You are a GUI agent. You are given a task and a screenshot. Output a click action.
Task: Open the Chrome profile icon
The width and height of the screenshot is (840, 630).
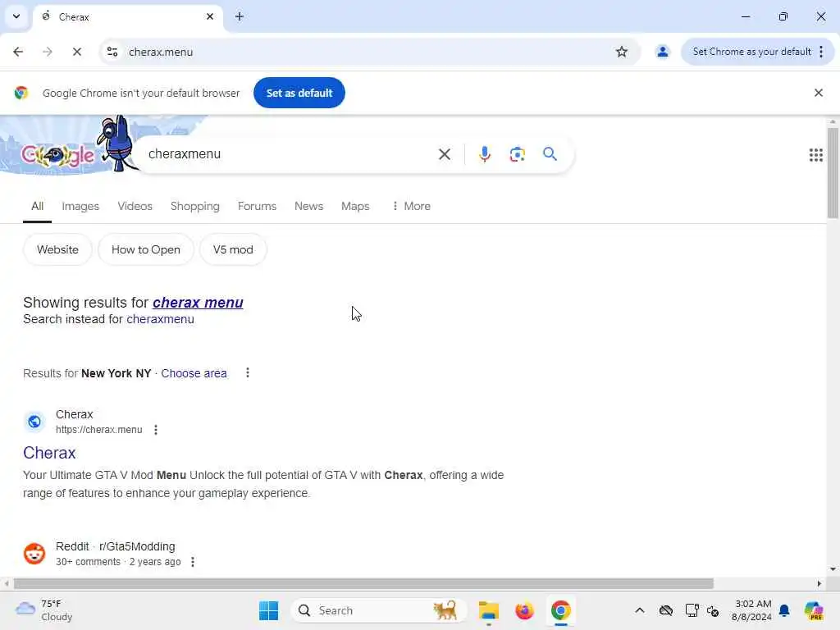coord(663,52)
